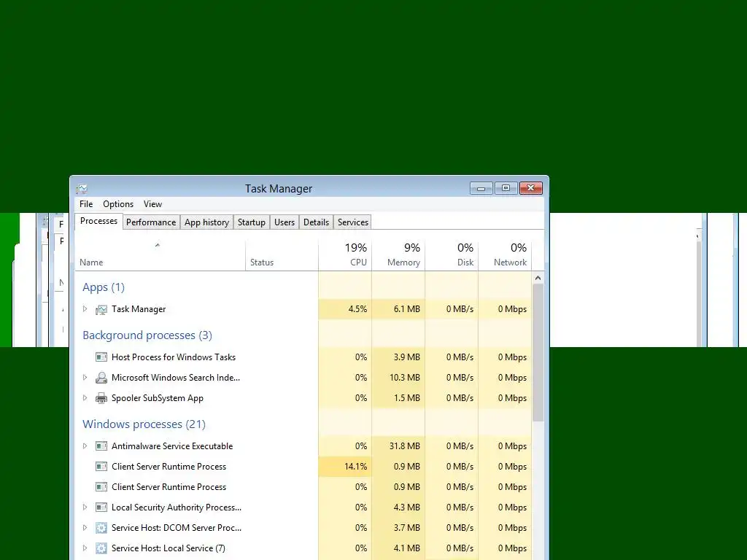
Task: Click the Microsoft Windows Search Indexer icon
Action: tap(101, 378)
